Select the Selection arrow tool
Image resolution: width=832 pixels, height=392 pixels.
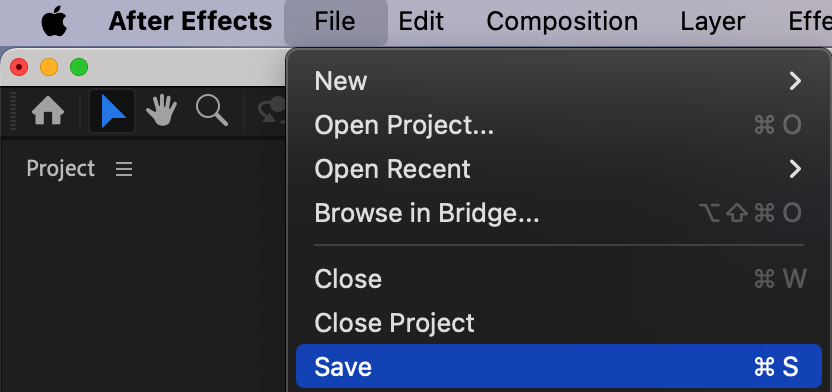pos(112,111)
